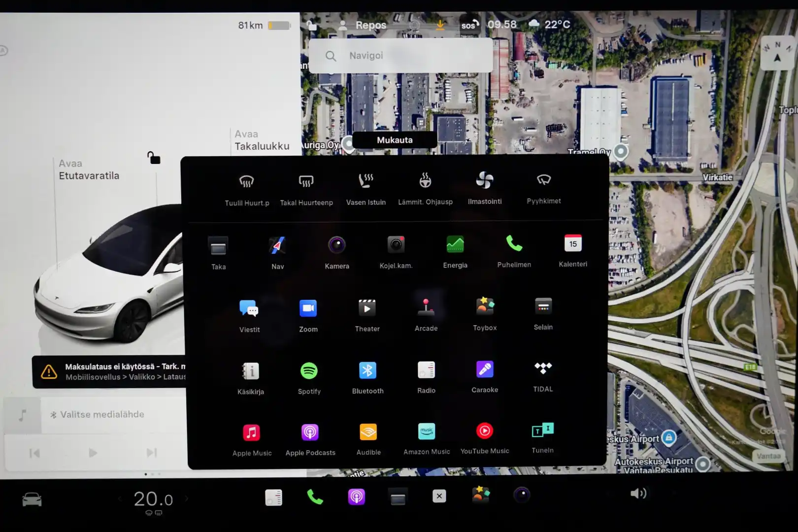Toggle left seat heater Vasen Istuin

(366, 189)
